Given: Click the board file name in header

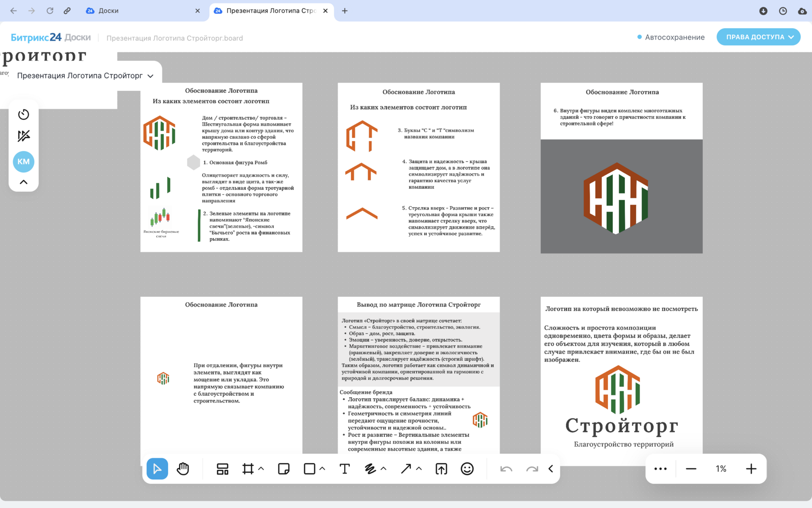Looking at the screenshot, I should pyautogui.click(x=174, y=38).
